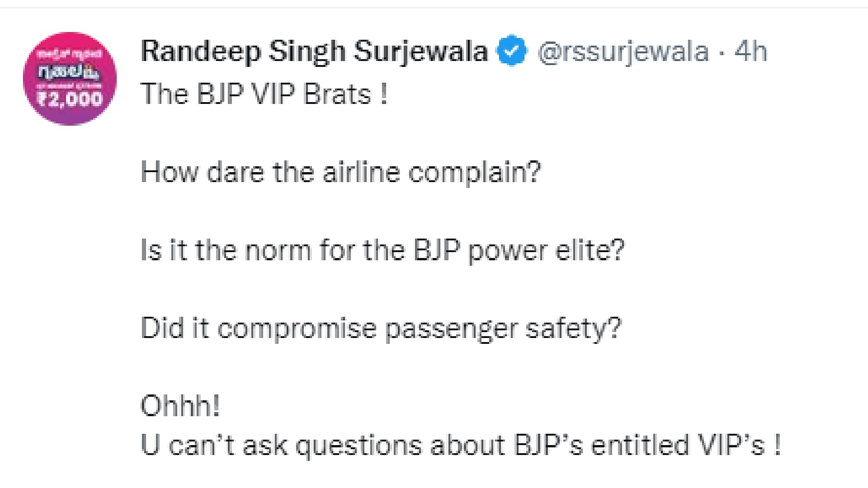The width and height of the screenshot is (868, 488).
Task: Click the dot separator before the timestamp
Action: click(722, 52)
